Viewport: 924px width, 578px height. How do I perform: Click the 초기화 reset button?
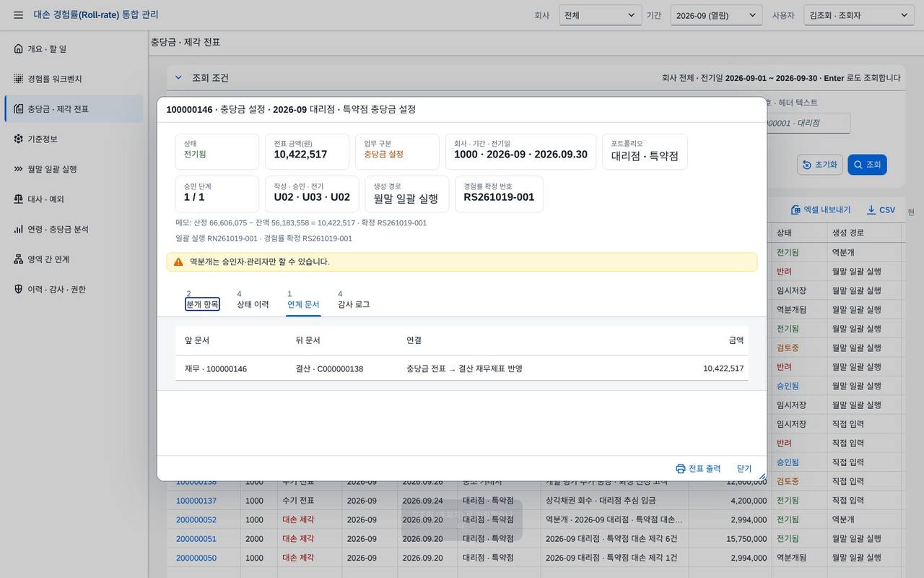[820, 165]
